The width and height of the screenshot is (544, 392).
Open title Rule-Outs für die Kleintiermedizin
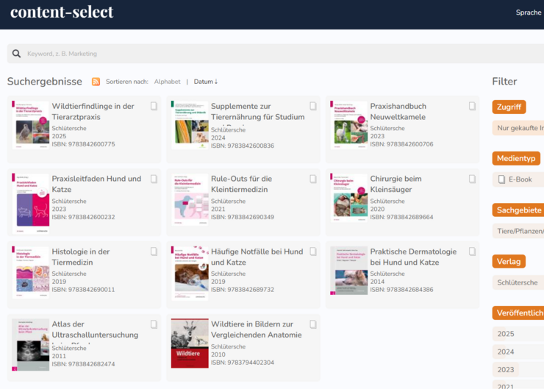pos(241,184)
